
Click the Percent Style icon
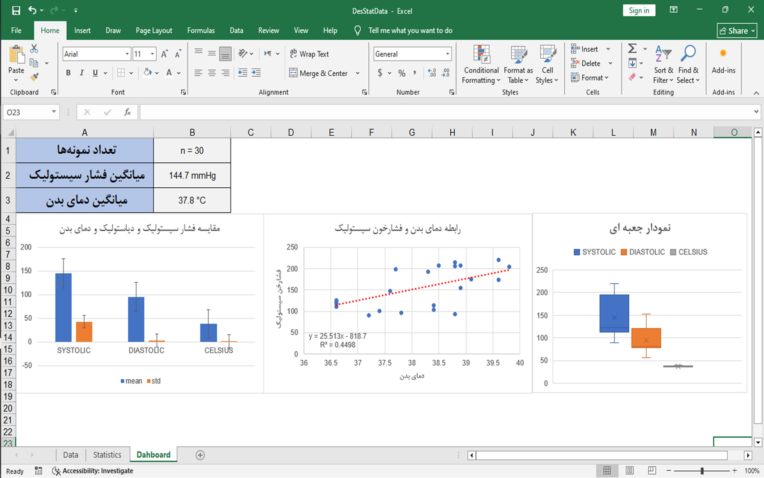coord(401,73)
